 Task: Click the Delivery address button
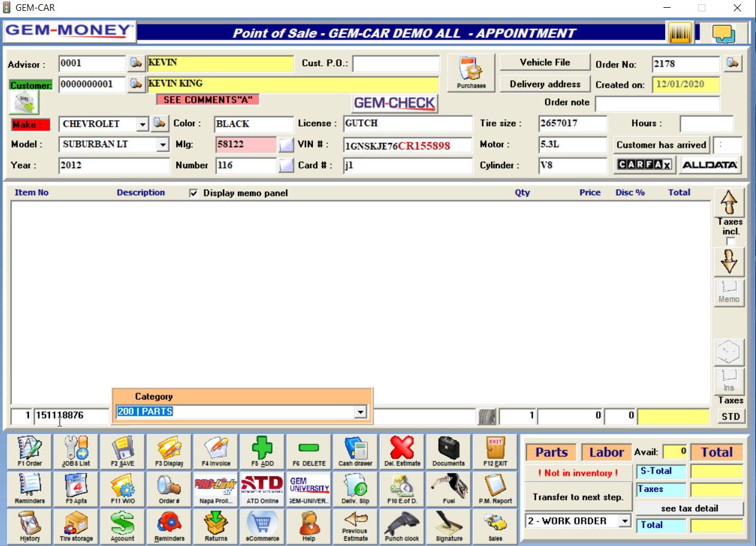click(x=545, y=84)
